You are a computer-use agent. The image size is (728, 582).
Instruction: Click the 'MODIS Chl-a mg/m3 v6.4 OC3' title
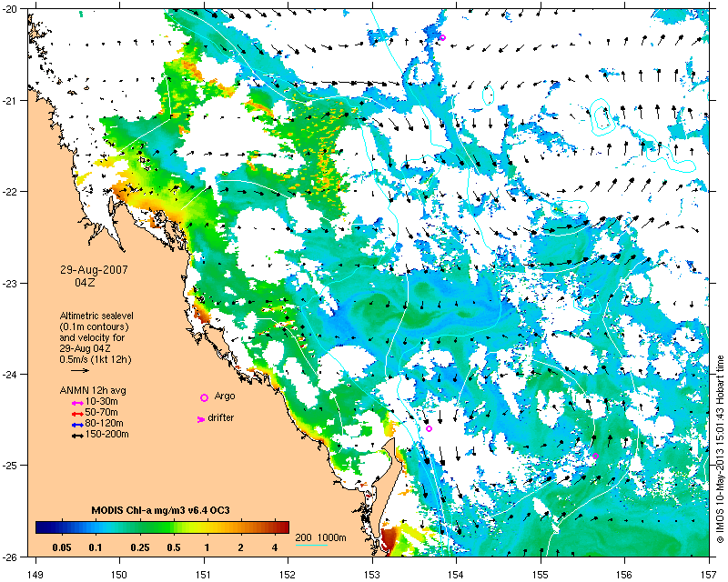(161, 510)
